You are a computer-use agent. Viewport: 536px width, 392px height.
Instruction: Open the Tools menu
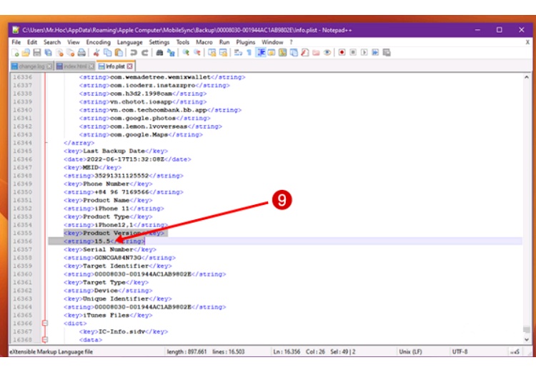(182, 42)
